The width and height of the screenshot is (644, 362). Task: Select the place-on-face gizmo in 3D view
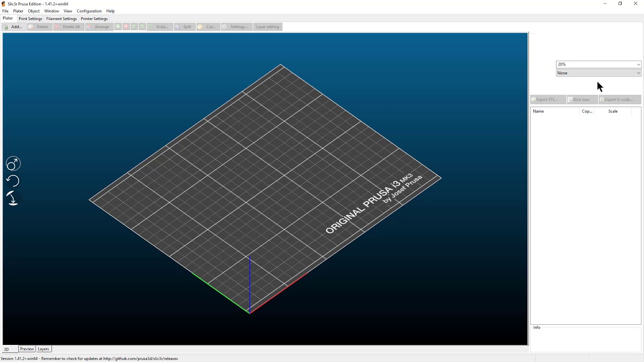(x=13, y=199)
